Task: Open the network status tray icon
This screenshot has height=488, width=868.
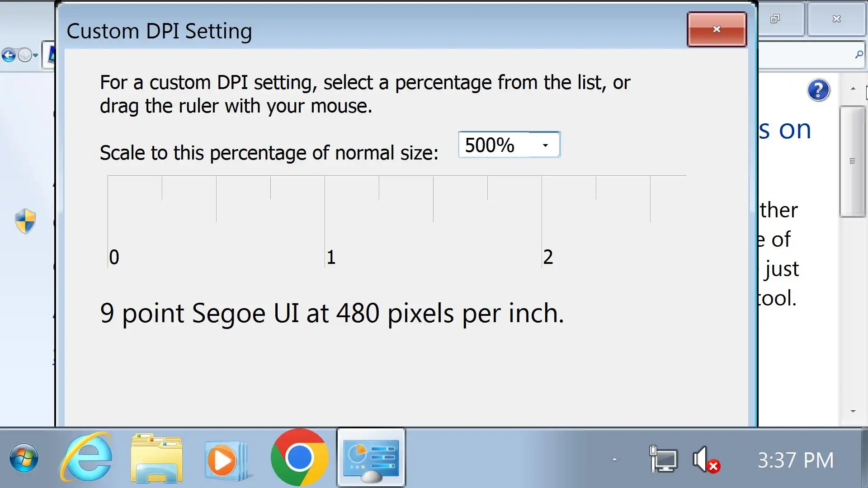Action: point(663,459)
